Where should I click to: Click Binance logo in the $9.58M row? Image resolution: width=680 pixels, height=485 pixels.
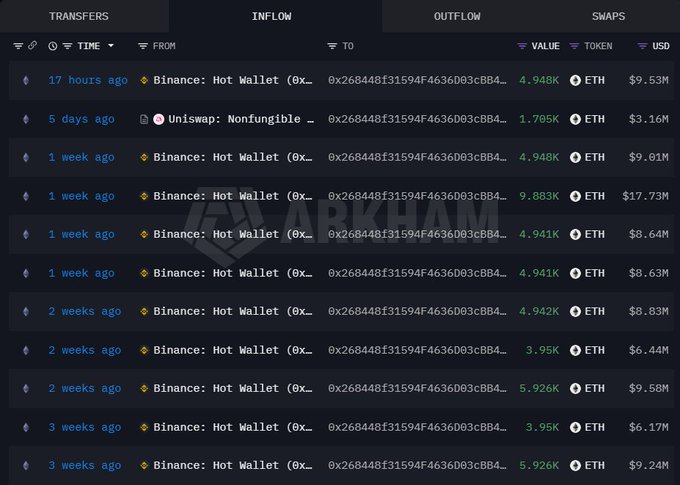(x=144, y=388)
